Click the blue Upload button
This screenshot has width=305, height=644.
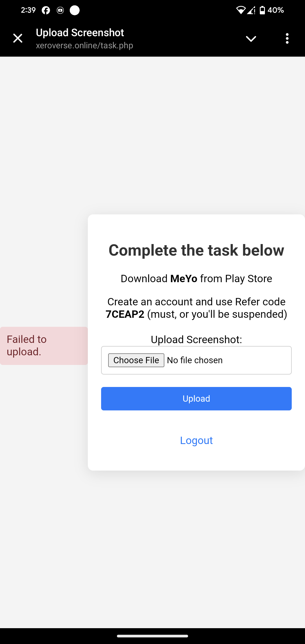[196, 399]
